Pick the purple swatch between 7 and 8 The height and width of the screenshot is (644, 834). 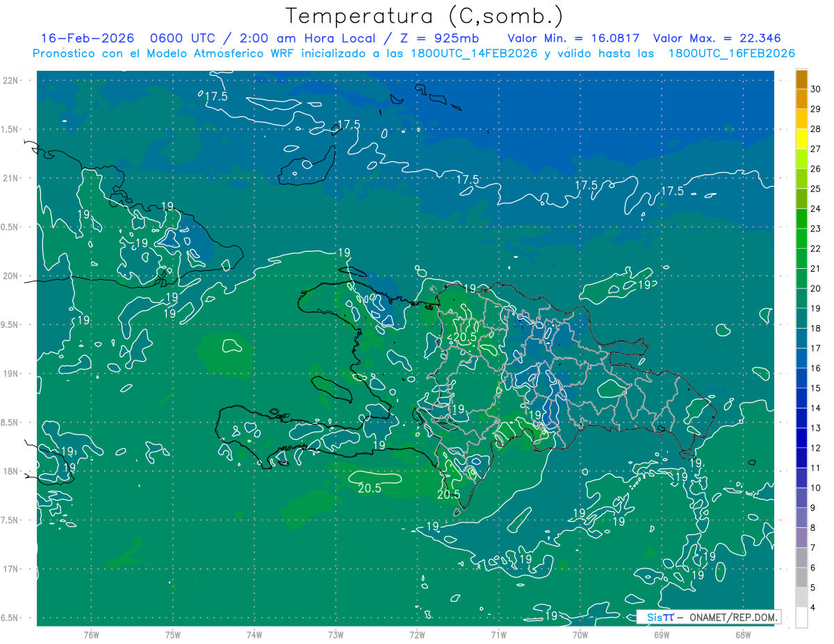point(801,538)
